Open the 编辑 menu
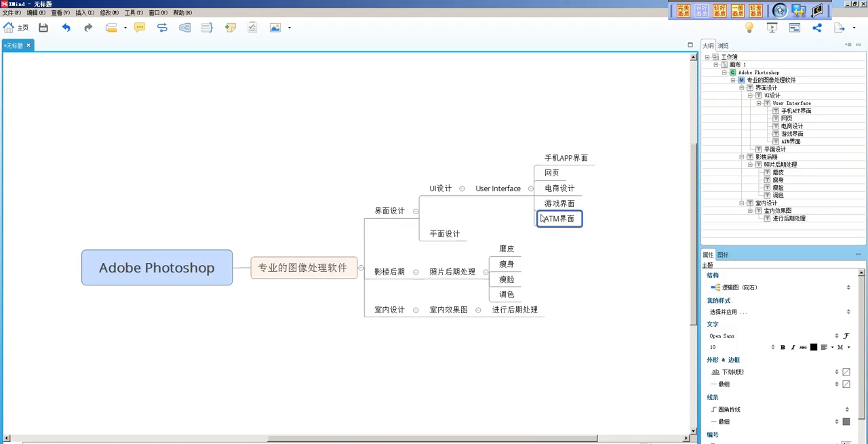The height and width of the screenshot is (444, 868). click(36, 13)
